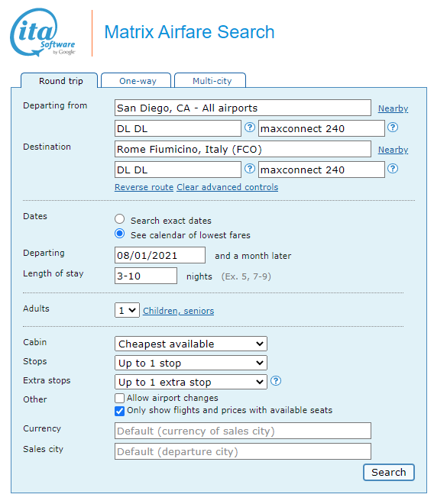
Task: Click the Search button
Action: tap(389, 472)
